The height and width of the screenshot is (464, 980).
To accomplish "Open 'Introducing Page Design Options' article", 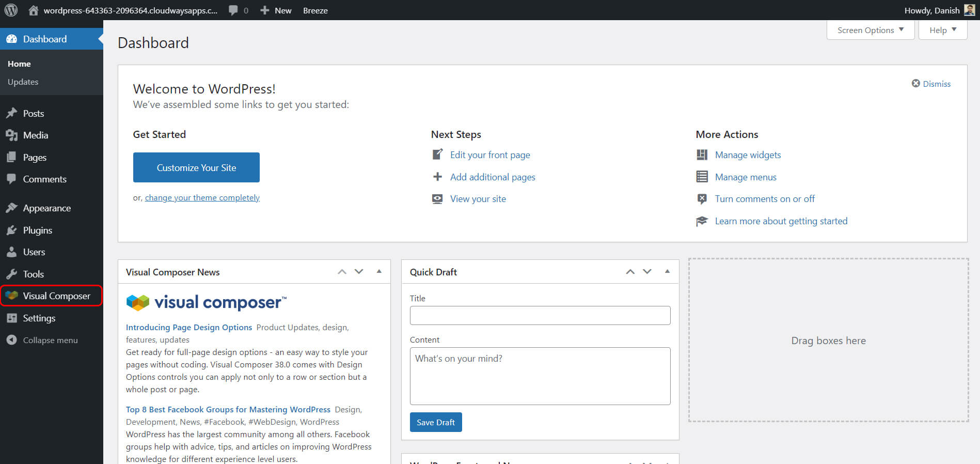I will (x=189, y=327).
